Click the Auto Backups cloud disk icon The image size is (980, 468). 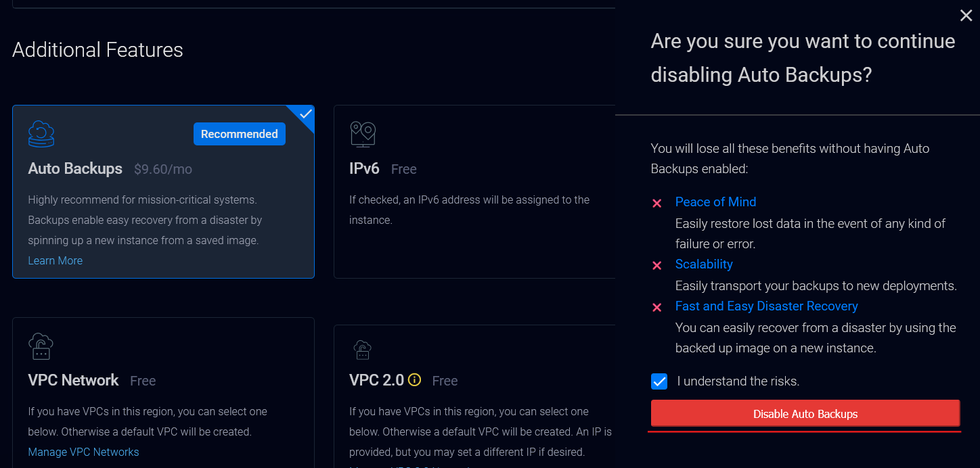pos(41,134)
